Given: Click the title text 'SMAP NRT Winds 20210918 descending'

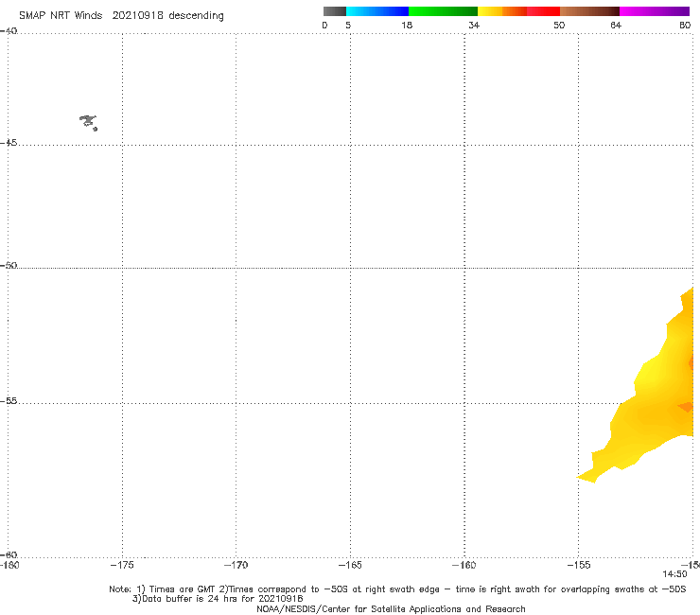Looking at the screenshot, I should point(121,16).
